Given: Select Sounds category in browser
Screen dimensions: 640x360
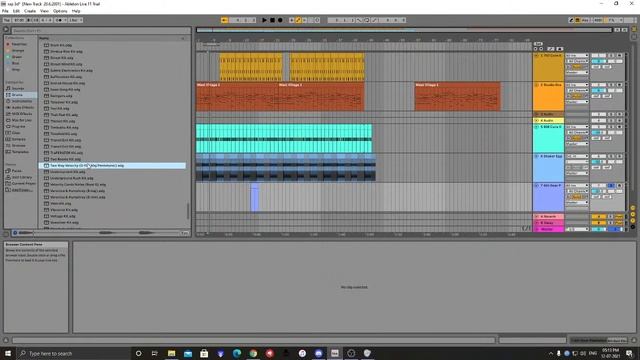Looking at the screenshot, I should pyautogui.click(x=18, y=88).
